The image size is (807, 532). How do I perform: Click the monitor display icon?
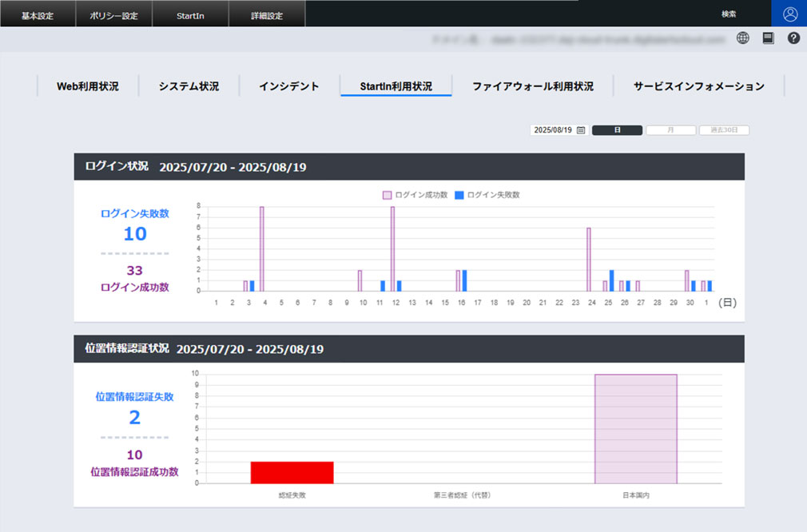coord(768,37)
